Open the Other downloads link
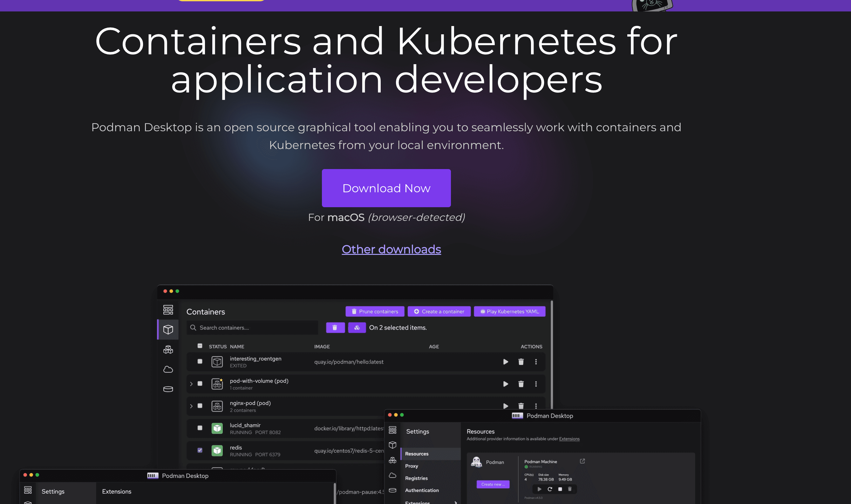Image resolution: width=851 pixels, height=504 pixels. pos(391,249)
